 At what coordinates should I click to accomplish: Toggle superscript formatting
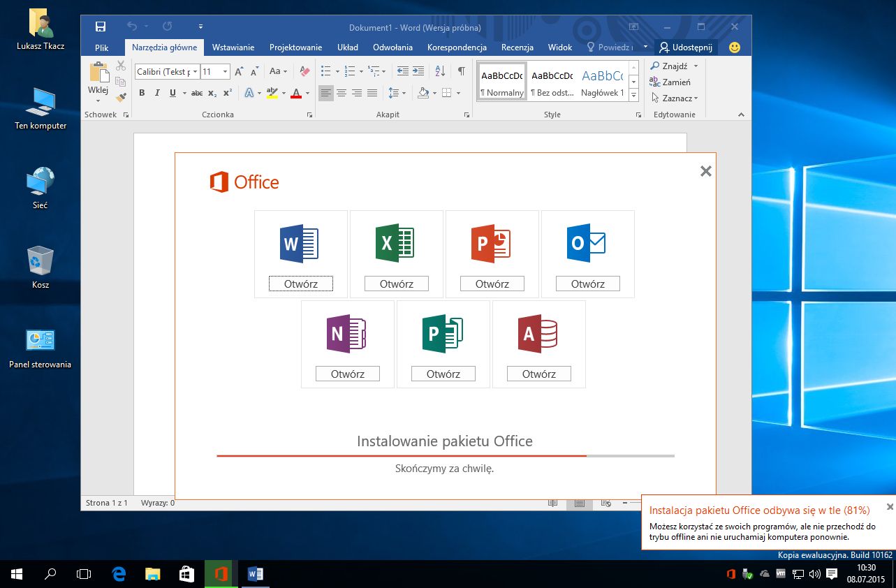[228, 93]
